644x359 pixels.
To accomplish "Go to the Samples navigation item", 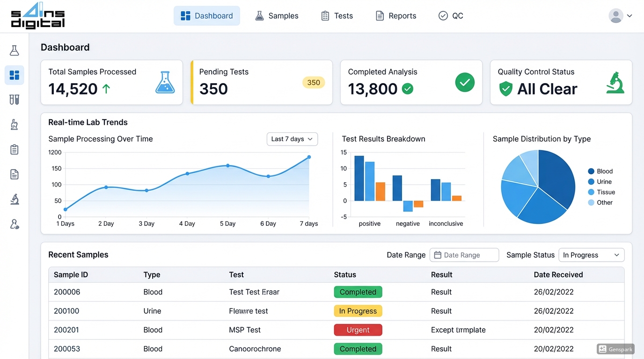I will (277, 15).
